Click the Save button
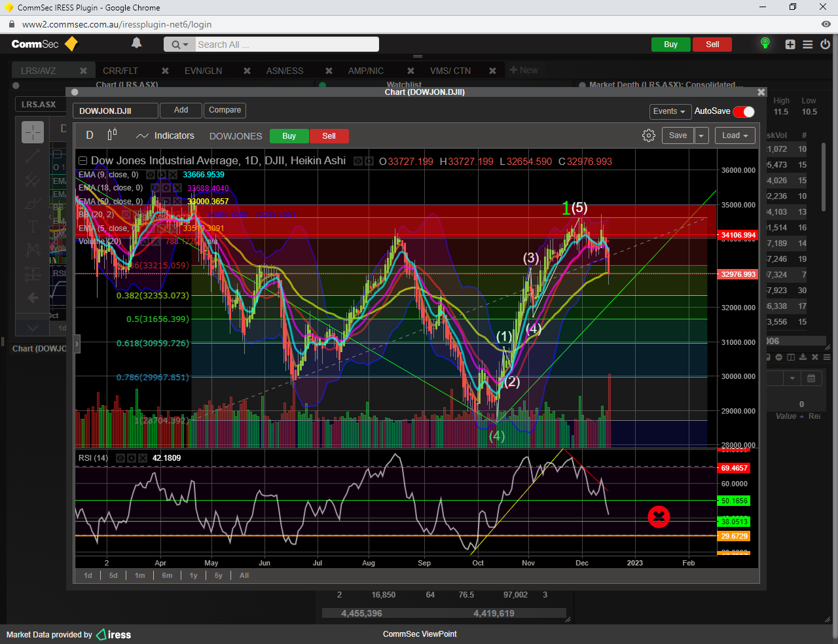This screenshot has width=838, height=644. click(678, 135)
